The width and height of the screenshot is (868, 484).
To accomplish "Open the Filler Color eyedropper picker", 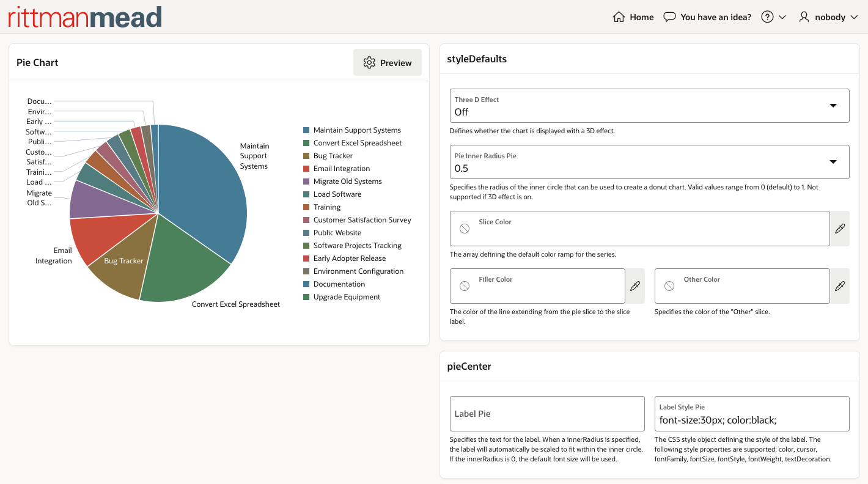I will click(x=635, y=285).
